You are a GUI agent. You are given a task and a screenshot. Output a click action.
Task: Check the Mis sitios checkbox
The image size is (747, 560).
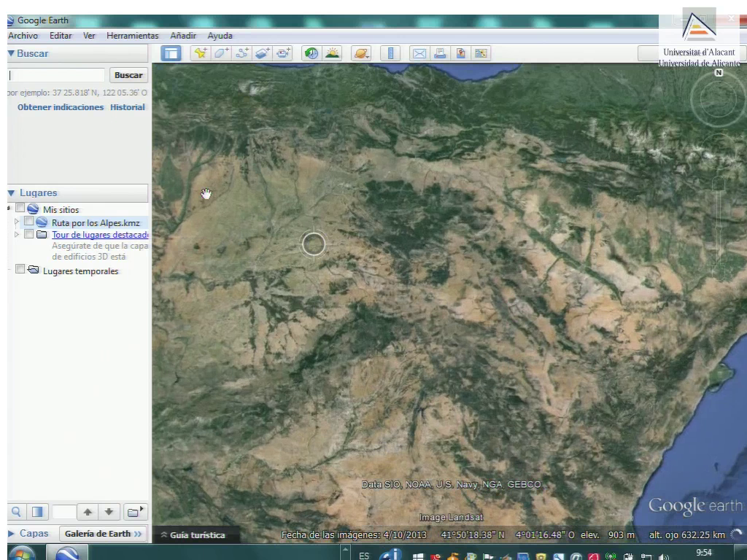tap(20, 208)
